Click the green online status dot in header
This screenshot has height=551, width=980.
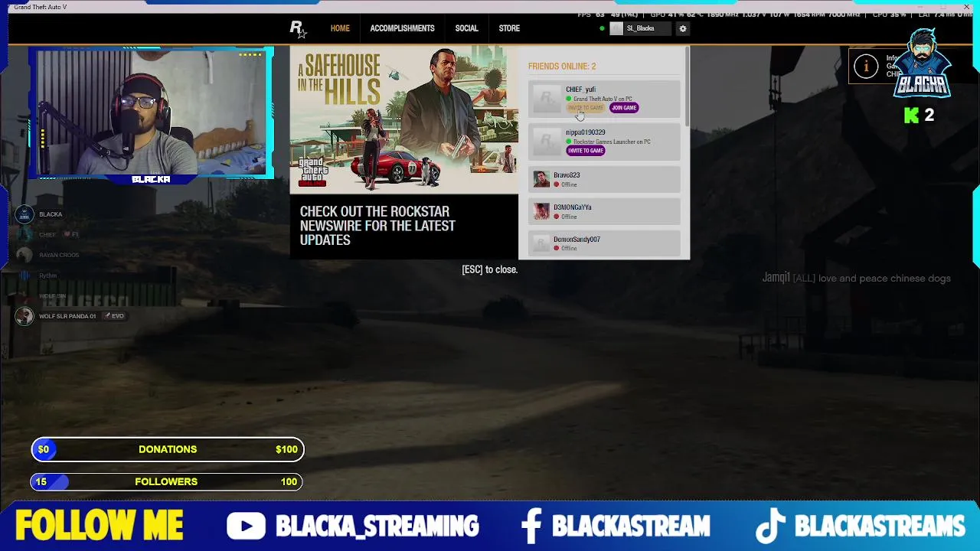(x=602, y=28)
